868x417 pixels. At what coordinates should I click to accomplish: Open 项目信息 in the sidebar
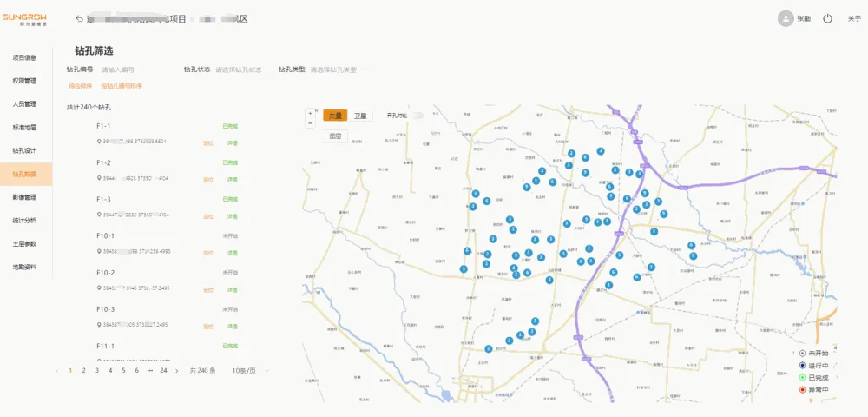(x=24, y=57)
